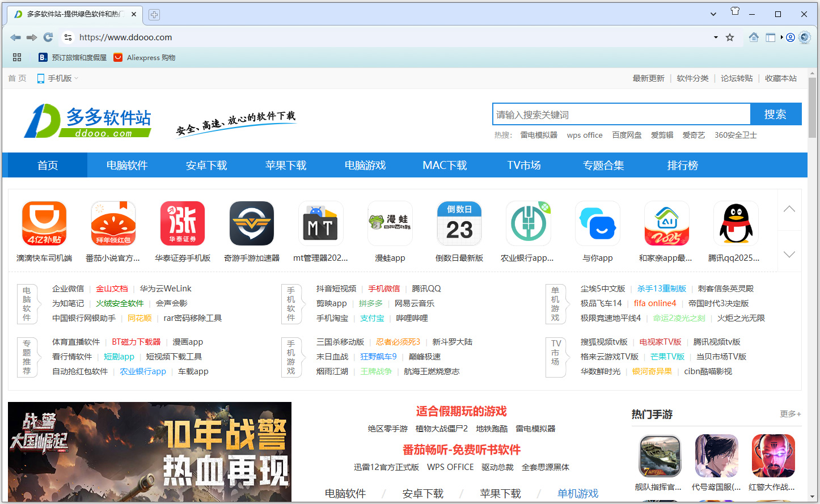Viewport: 820px width, 504px height.
Task: Click the search keyword input field
Action: point(621,115)
